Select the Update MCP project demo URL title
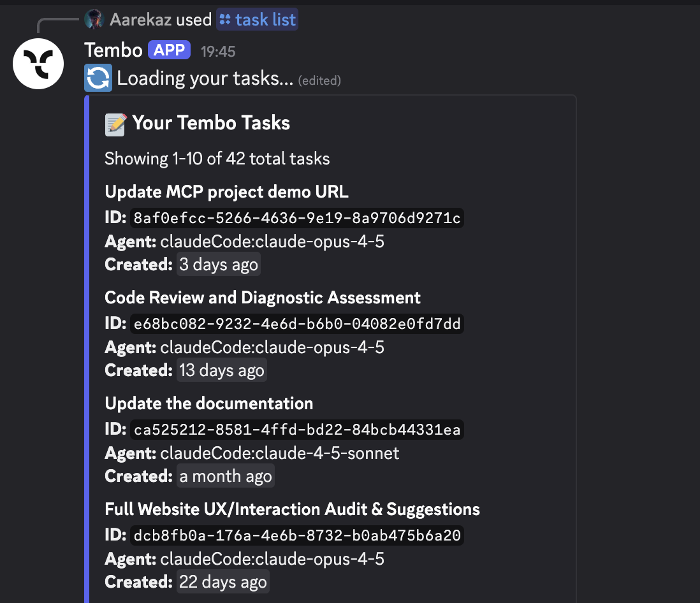 point(226,192)
